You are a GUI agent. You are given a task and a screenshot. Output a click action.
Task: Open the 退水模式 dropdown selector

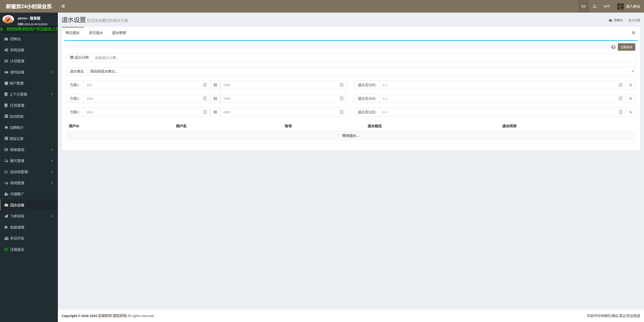pyautogui.click(x=361, y=71)
